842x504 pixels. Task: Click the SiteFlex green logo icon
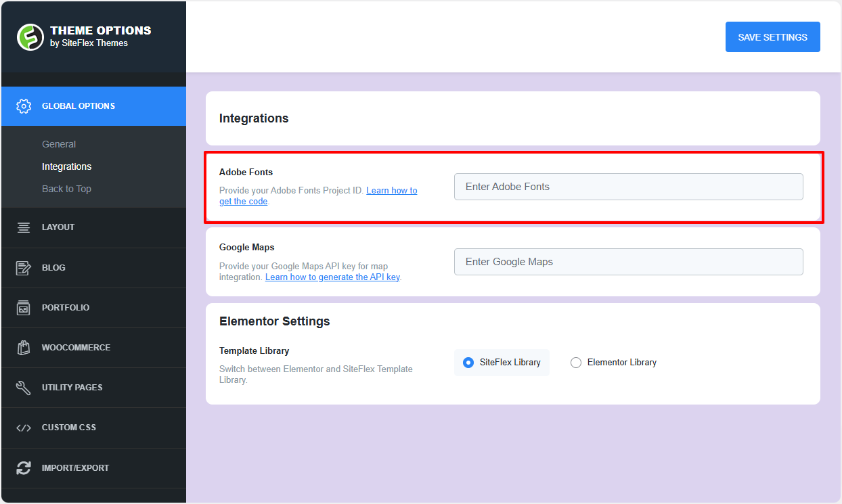tap(30, 37)
